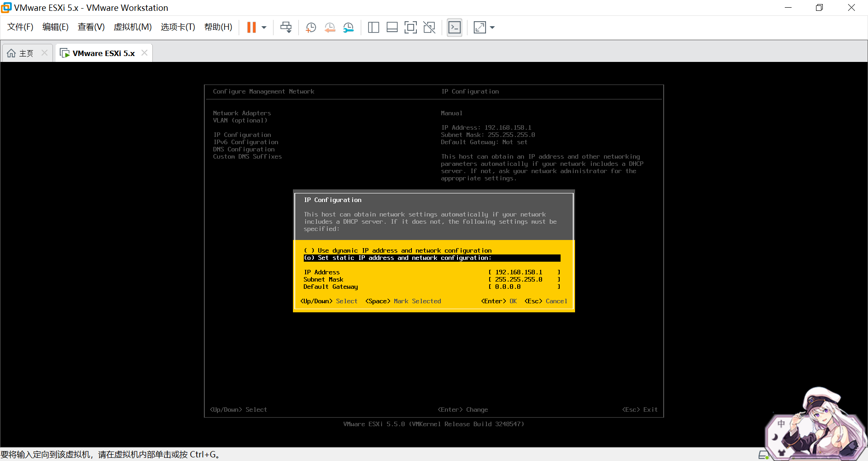Click '<Esc> Cancel' in the IP dialog
The image size is (868, 461).
[x=546, y=301]
